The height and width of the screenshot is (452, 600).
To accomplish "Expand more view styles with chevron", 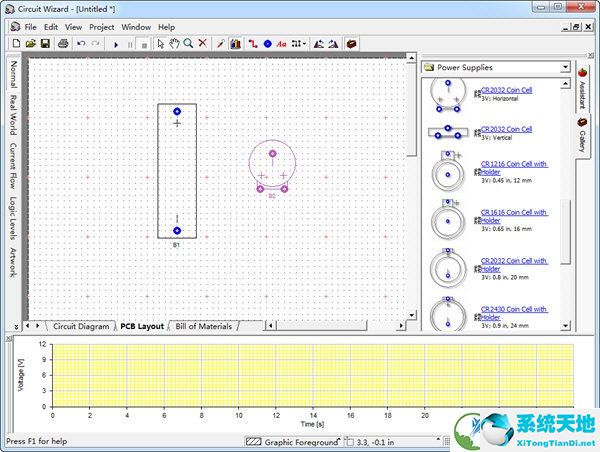I will click(16, 326).
